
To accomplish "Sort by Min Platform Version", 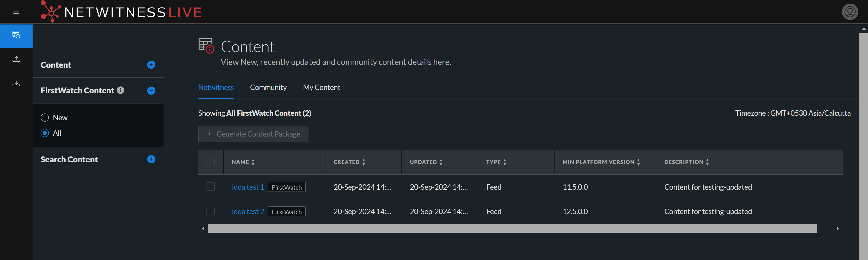I will tap(638, 162).
